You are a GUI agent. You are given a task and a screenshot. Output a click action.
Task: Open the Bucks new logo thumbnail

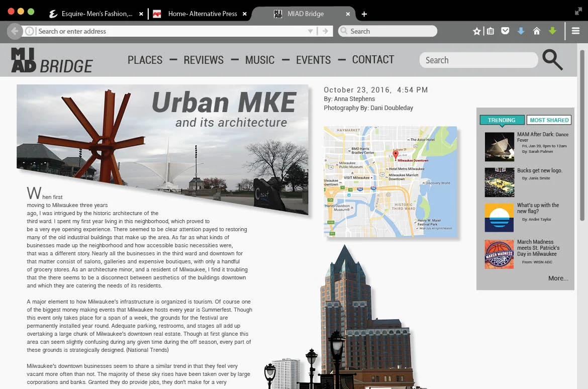[499, 182]
